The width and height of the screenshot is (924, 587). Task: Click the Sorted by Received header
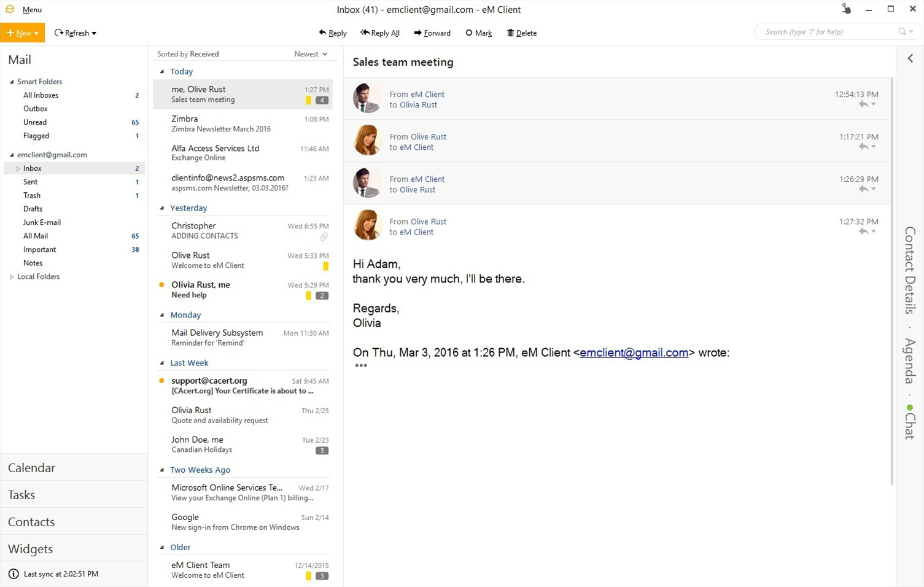188,54
